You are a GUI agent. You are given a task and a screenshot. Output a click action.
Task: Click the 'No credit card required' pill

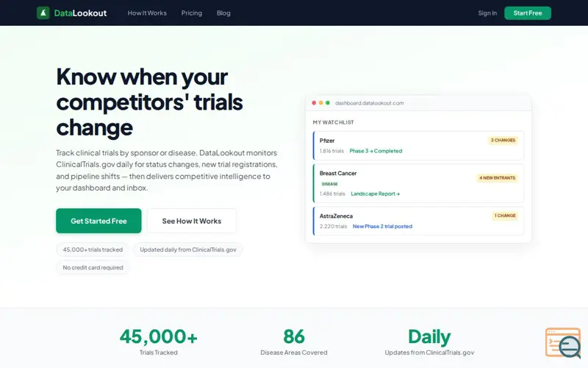[x=93, y=268]
